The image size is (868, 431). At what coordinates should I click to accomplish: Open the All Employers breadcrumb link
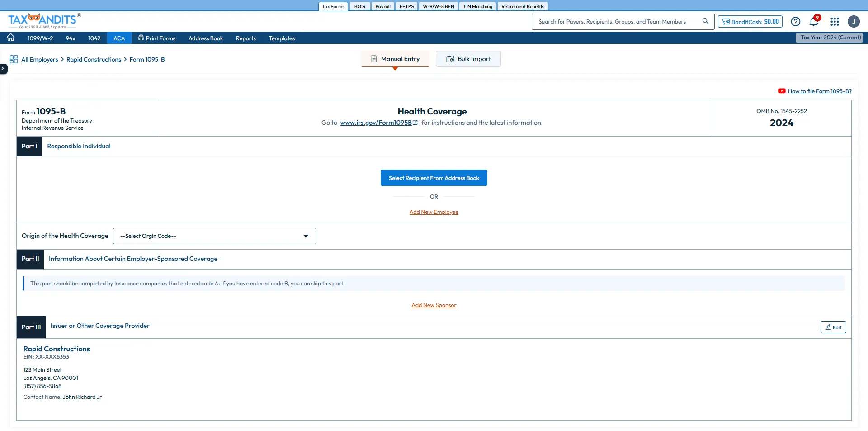40,59
